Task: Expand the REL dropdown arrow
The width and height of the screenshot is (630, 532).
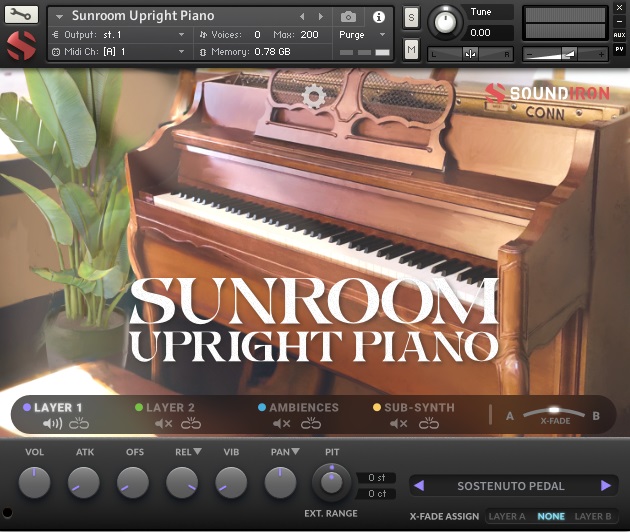Action: coord(197,451)
